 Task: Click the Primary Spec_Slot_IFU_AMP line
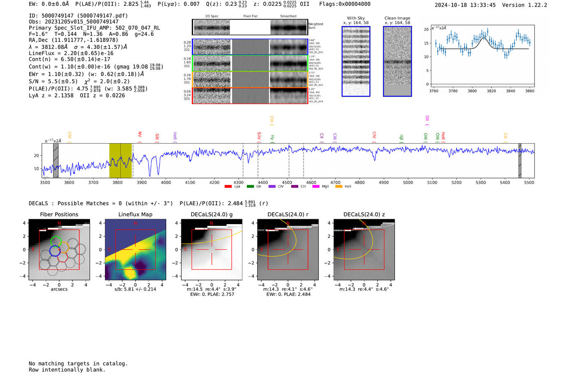[x=95, y=28]
